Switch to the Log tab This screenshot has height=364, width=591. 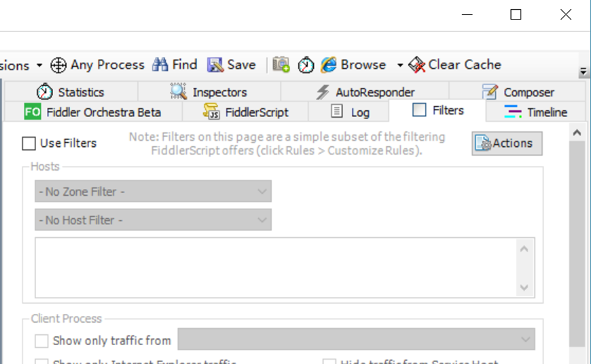[x=349, y=112]
